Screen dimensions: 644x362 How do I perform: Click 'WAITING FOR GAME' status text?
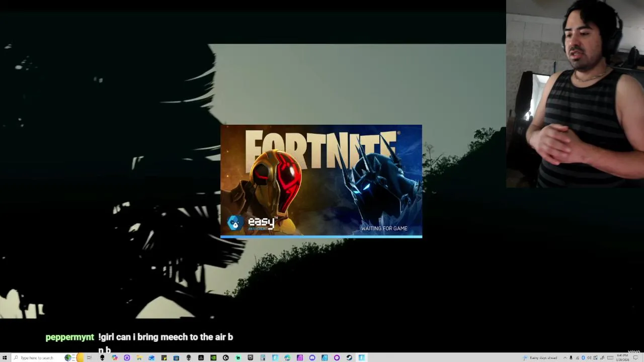pyautogui.click(x=384, y=228)
